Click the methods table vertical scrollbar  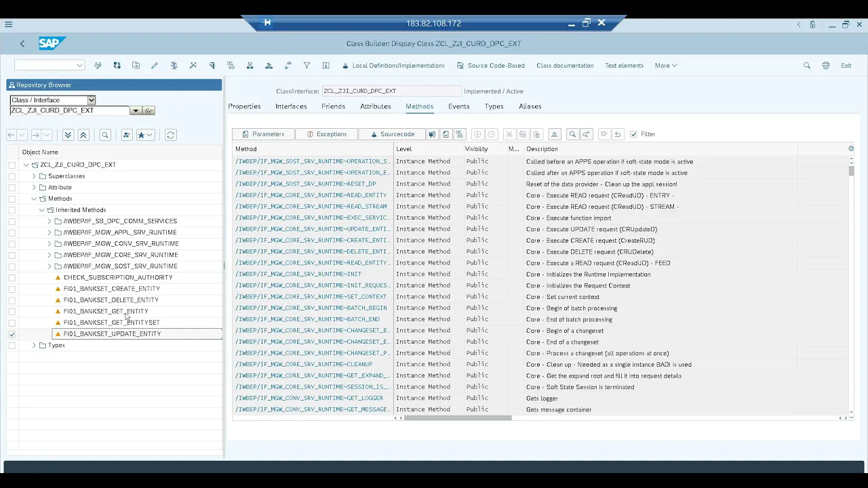851,171
